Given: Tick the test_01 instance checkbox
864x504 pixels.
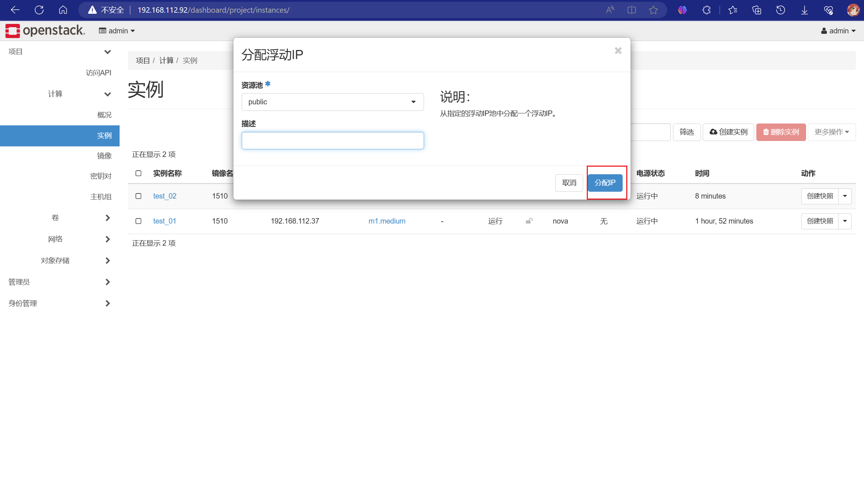Looking at the screenshot, I should click(x=138, y=221).
